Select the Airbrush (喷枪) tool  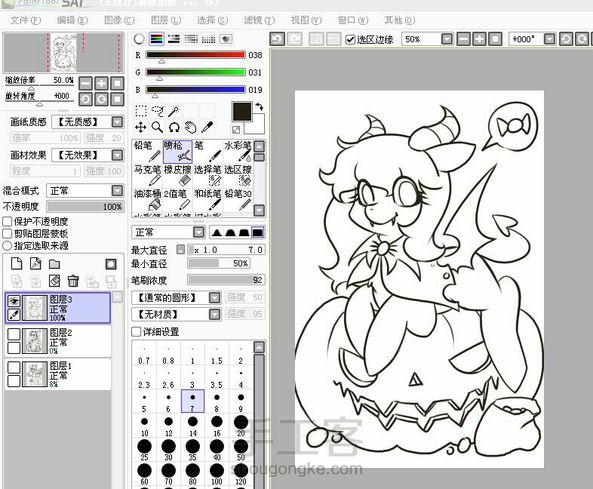tap(177, 151)
